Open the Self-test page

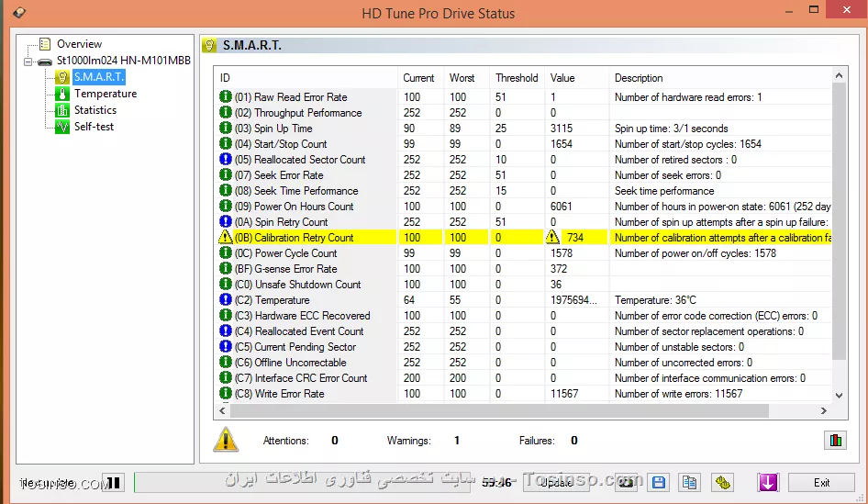coord(94,127)
